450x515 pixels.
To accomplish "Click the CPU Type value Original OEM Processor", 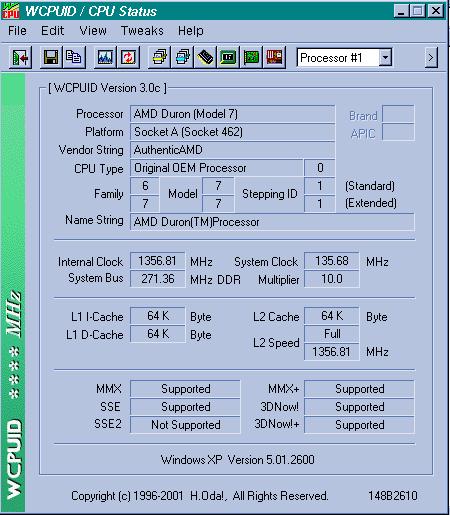I will [x=216, y=168].
